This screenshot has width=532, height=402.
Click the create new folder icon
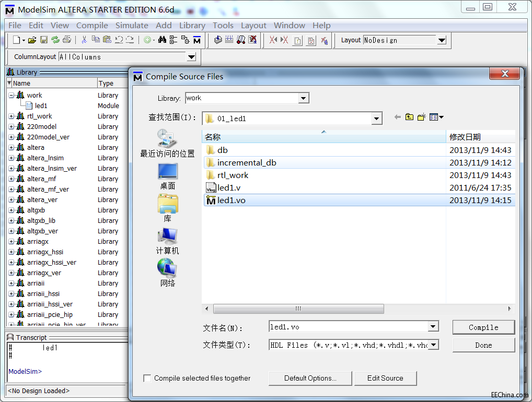(x=421, y=118)
